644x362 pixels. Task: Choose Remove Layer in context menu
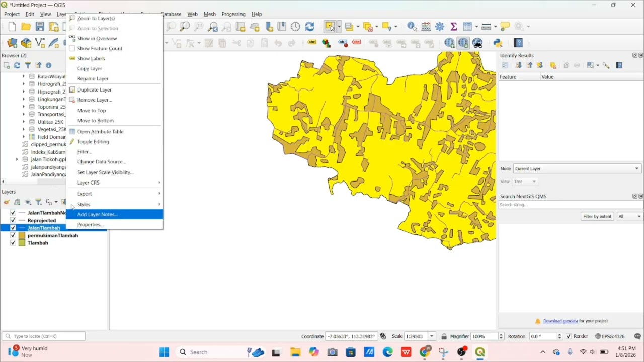(x=115, y=100)
